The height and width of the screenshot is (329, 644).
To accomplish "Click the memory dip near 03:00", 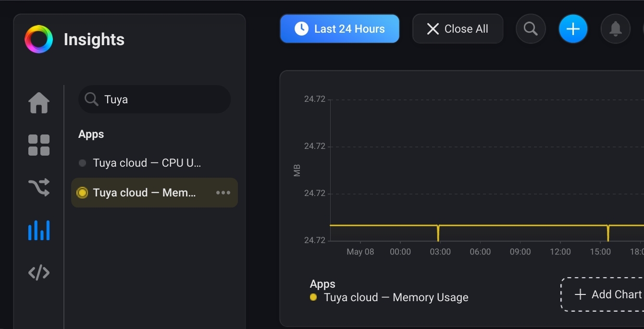I will coord(438,233).
